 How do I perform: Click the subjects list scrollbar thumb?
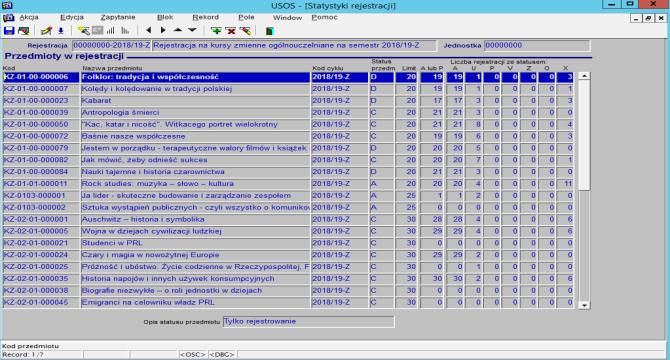click(x=584, y=135)
